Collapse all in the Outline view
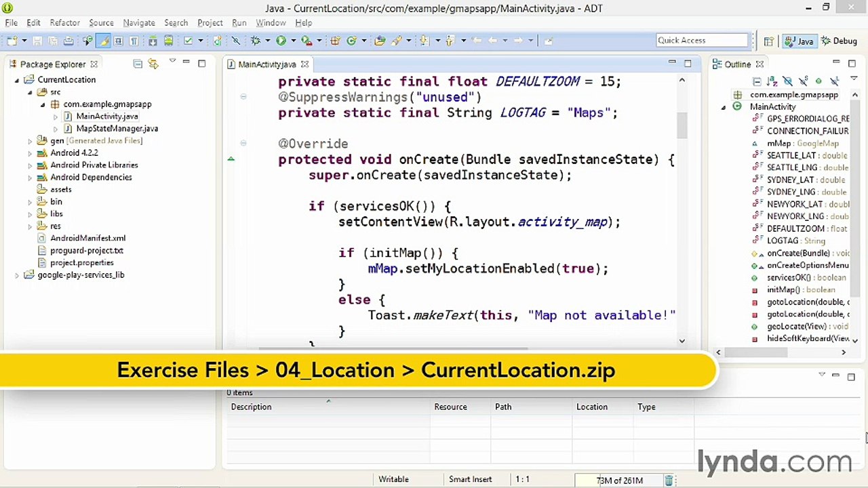 click(757, 81)
